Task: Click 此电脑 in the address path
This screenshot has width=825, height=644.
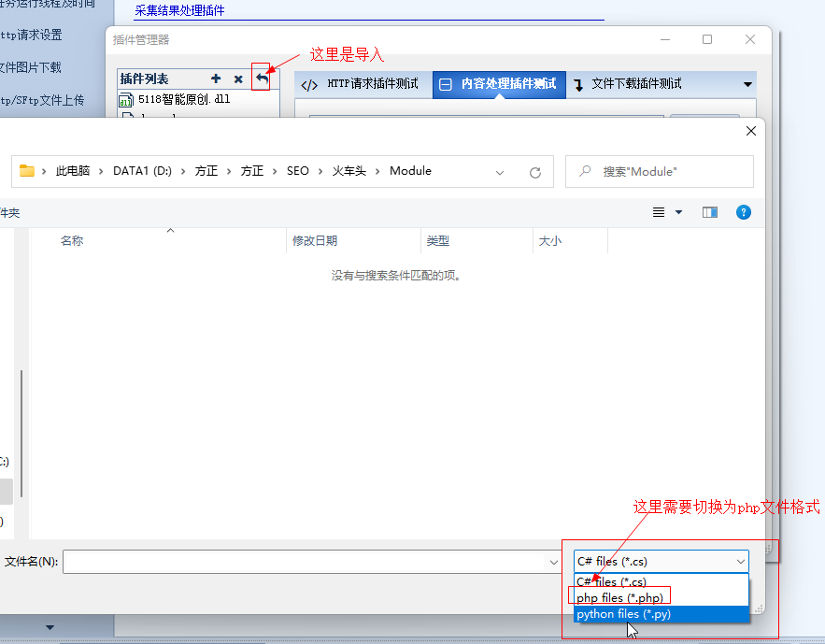Action: [x=73, y=171]
